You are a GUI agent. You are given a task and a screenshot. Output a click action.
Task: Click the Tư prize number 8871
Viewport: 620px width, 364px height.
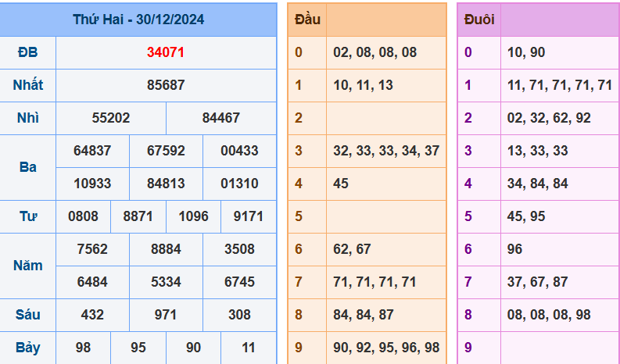coord(138,216)
